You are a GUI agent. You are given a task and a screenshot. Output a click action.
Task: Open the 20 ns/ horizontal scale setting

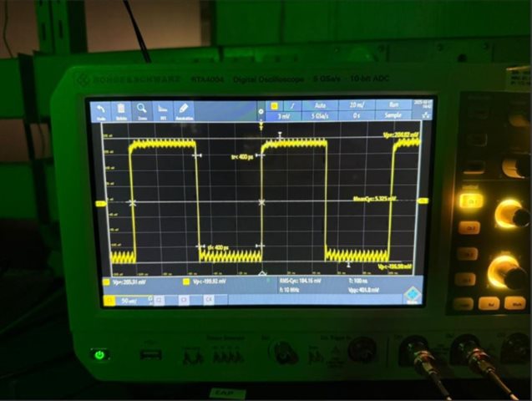coord(357,105)
